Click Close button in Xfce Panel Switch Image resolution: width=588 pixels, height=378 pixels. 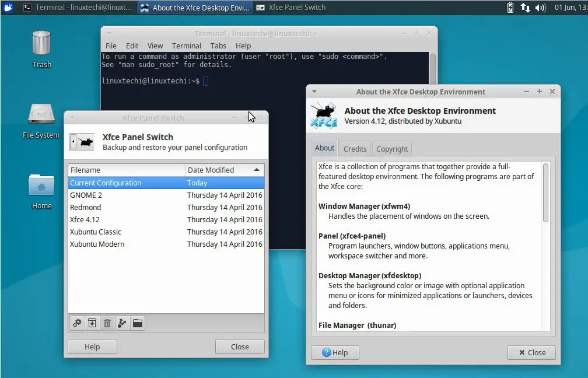(x=240, y=347)
